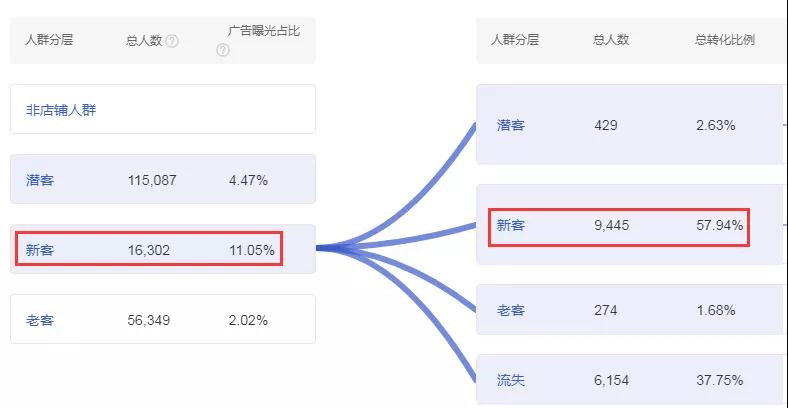Open 流失 segment in right table
This screenshot has width=788, height=408.
(510, 380)
